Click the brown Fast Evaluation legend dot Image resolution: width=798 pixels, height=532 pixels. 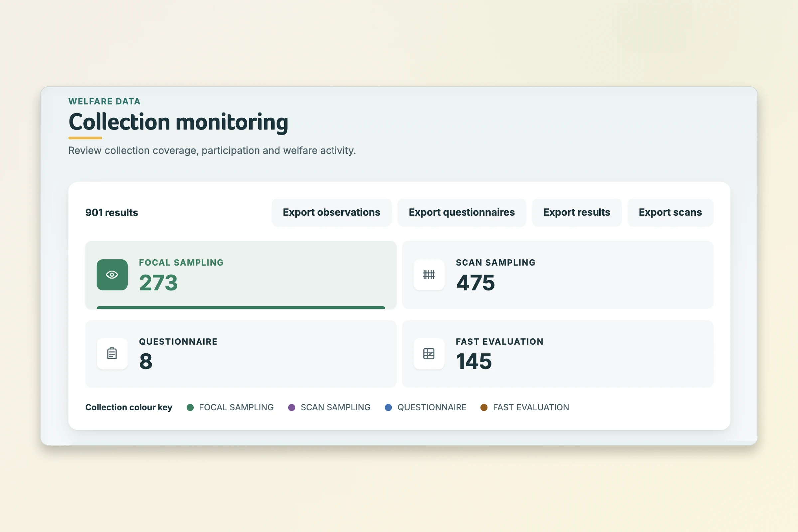click(x=484, y=408)
